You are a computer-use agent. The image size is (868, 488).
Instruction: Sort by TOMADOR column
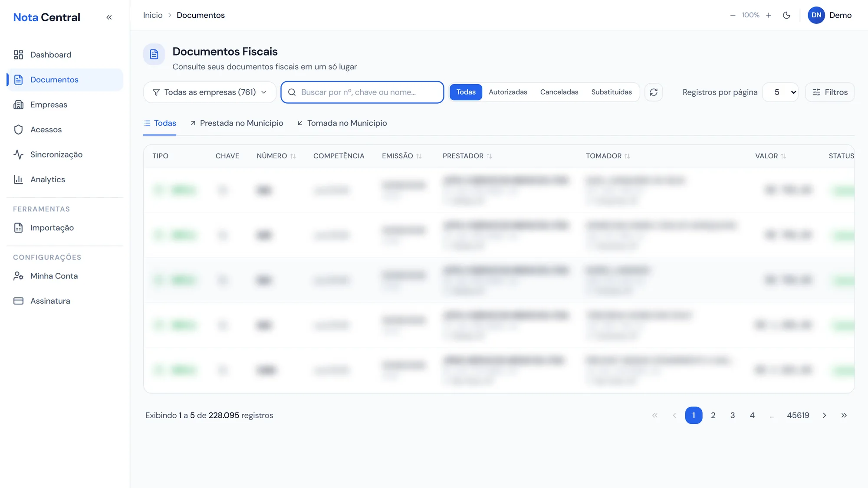pyautogui.click(x=608, y=156)
